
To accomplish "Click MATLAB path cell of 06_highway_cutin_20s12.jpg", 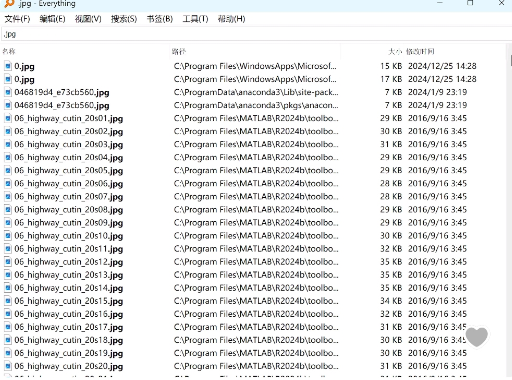I will (x=256, y=262).
